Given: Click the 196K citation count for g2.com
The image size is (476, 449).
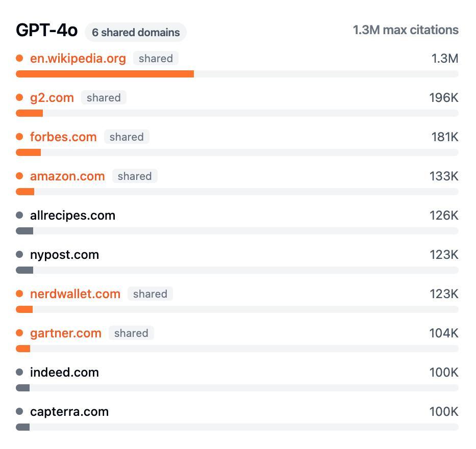Looking at the screenshot, I should click(443, 98).
